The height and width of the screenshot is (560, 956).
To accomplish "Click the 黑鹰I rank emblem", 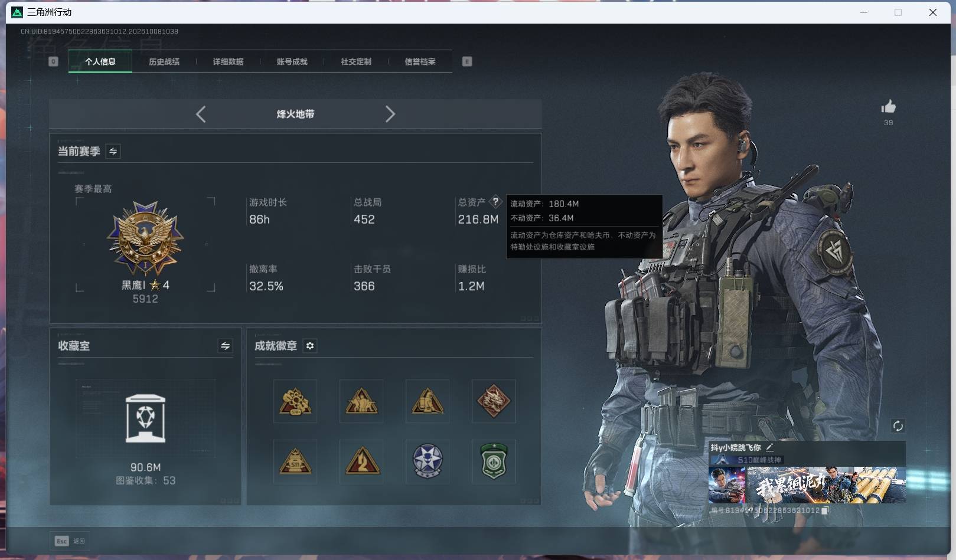I will click(x=145, y=238).
